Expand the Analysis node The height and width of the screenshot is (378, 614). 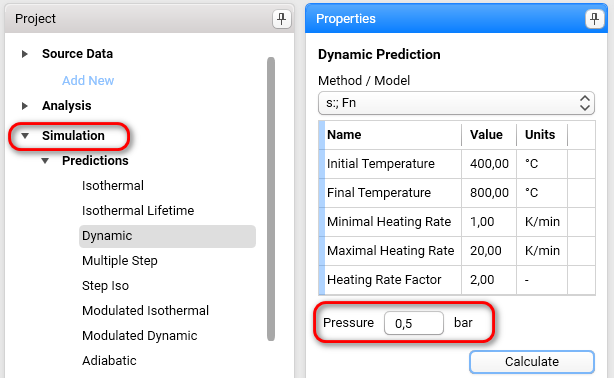coord(25,106)
